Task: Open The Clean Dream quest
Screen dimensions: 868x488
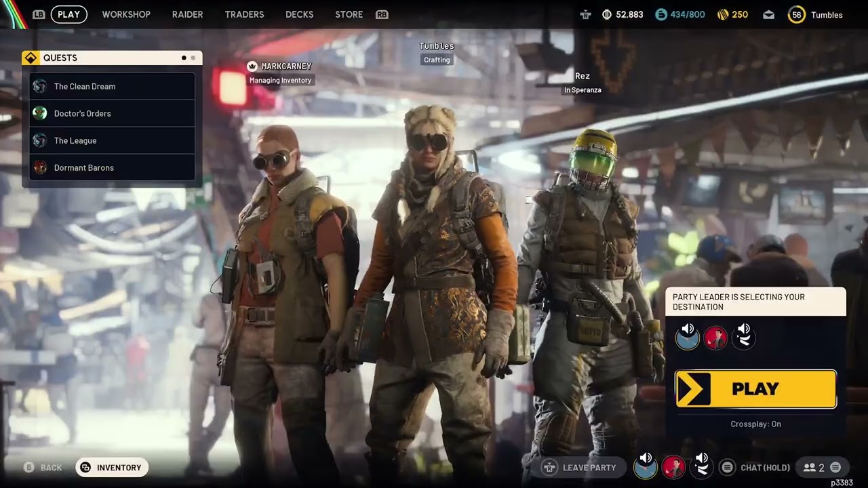Action: 112,86
